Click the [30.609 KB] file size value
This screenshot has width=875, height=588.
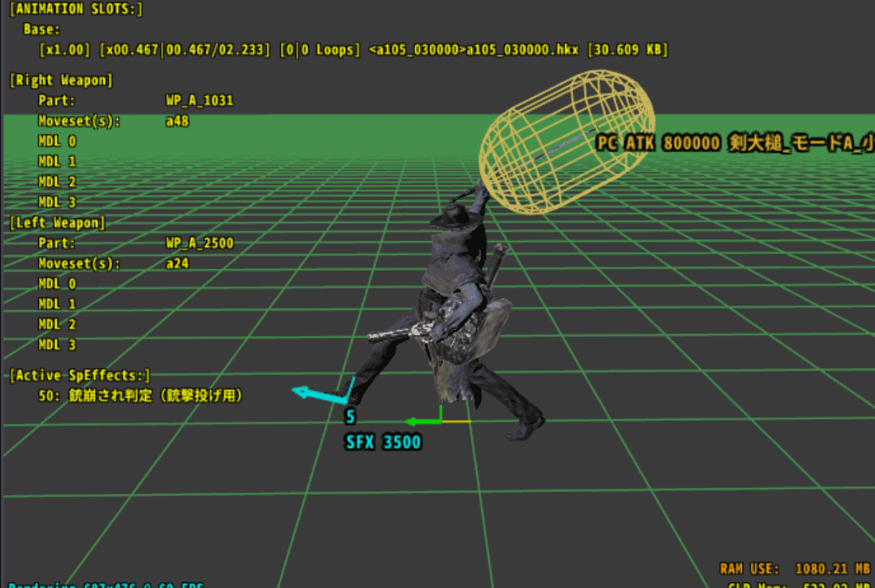[x=628, y=50]
